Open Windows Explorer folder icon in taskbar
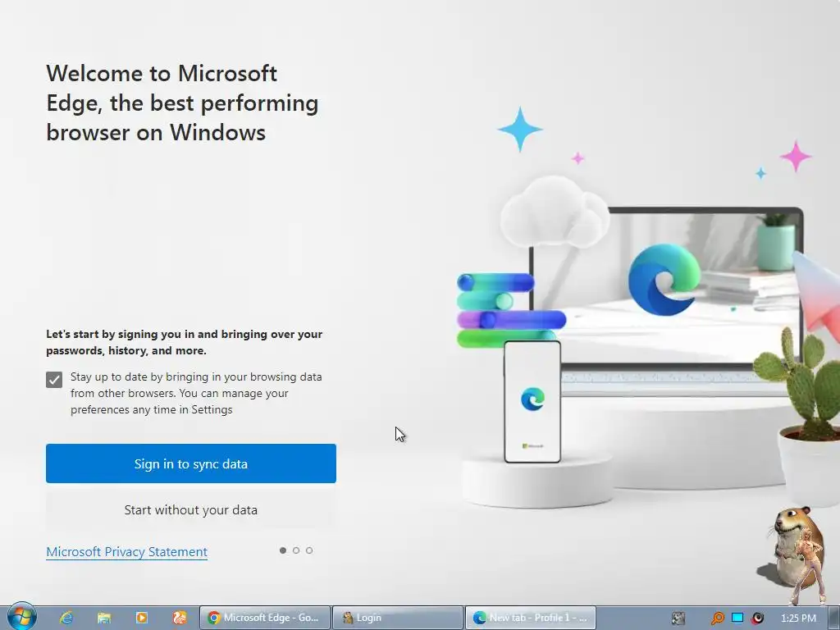Image resolution: width=840 pixels, height=630 pixels. [104, 618]
